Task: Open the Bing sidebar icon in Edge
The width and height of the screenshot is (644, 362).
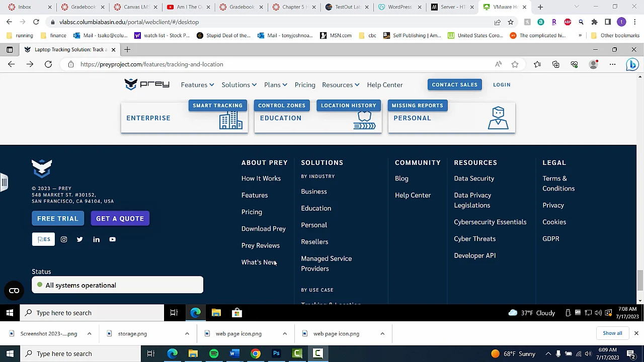Action: click(x=632, y=64)
